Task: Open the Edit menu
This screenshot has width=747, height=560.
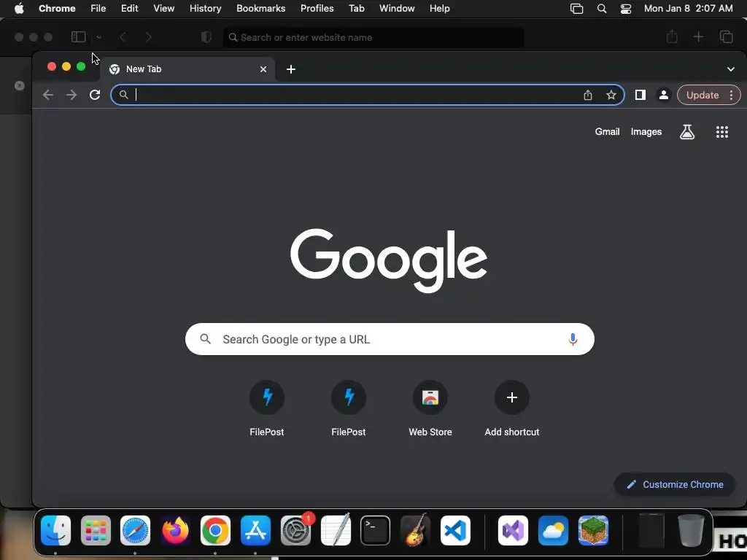Action: [x=130, y=9]
